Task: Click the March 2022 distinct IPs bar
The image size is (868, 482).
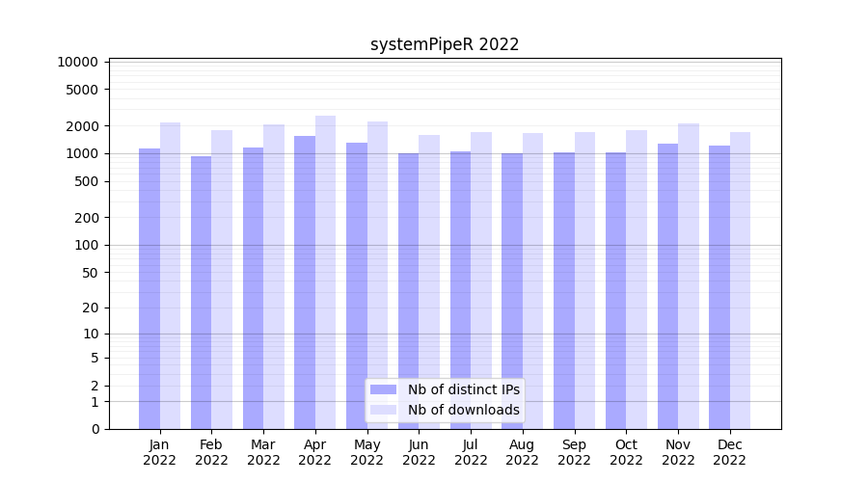Action: pos(253,288)
